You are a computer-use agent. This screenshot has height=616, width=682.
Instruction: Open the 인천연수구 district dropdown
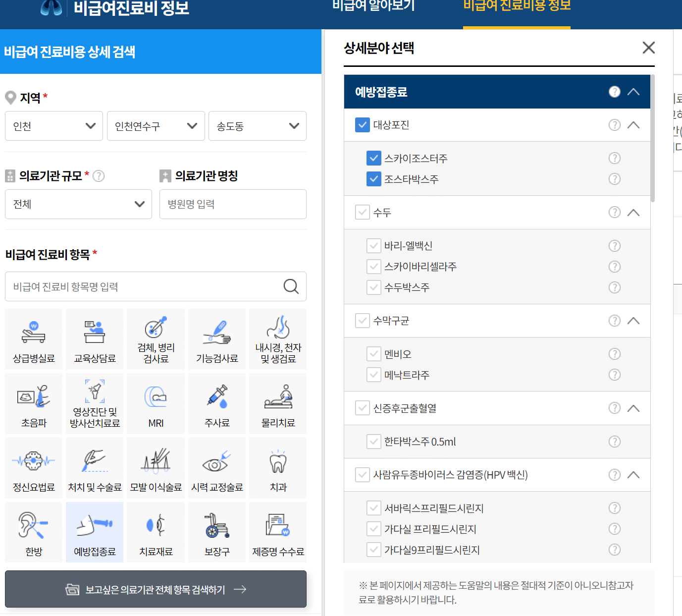(x=156, y=126)
